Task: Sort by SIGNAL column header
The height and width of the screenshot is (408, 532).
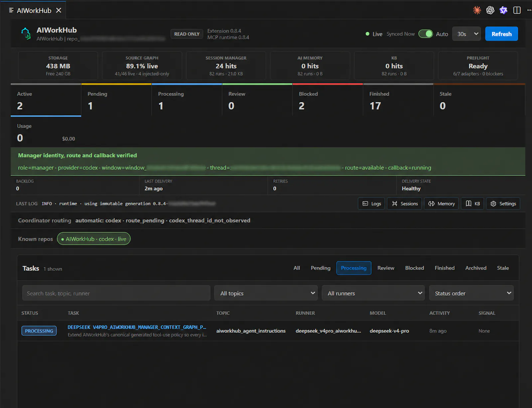Action: tap(487, 313)
